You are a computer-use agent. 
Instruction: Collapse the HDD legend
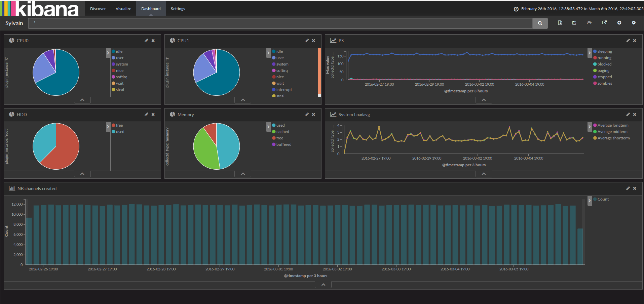[x=108, y=127]
